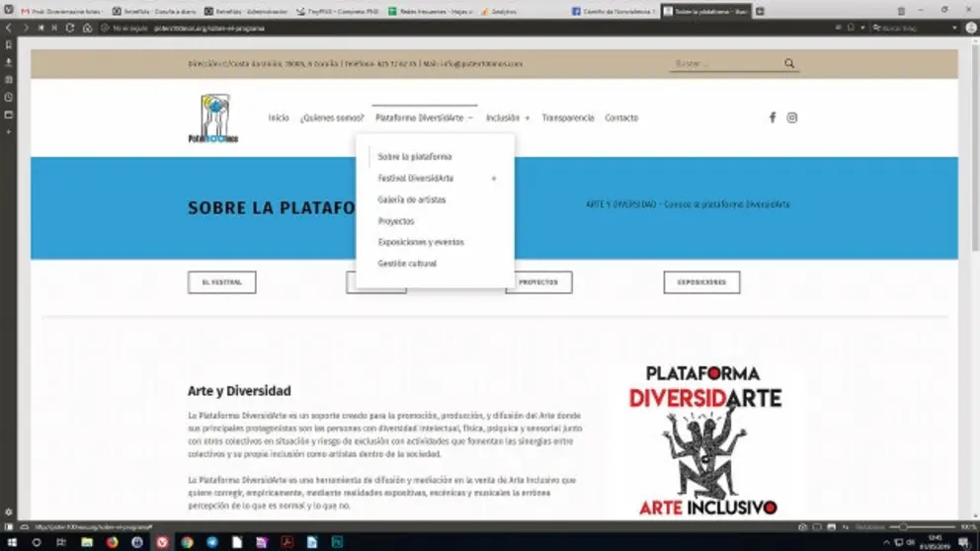
Task: Open the Vivaldi main menu icon
Action: point(8,10)
